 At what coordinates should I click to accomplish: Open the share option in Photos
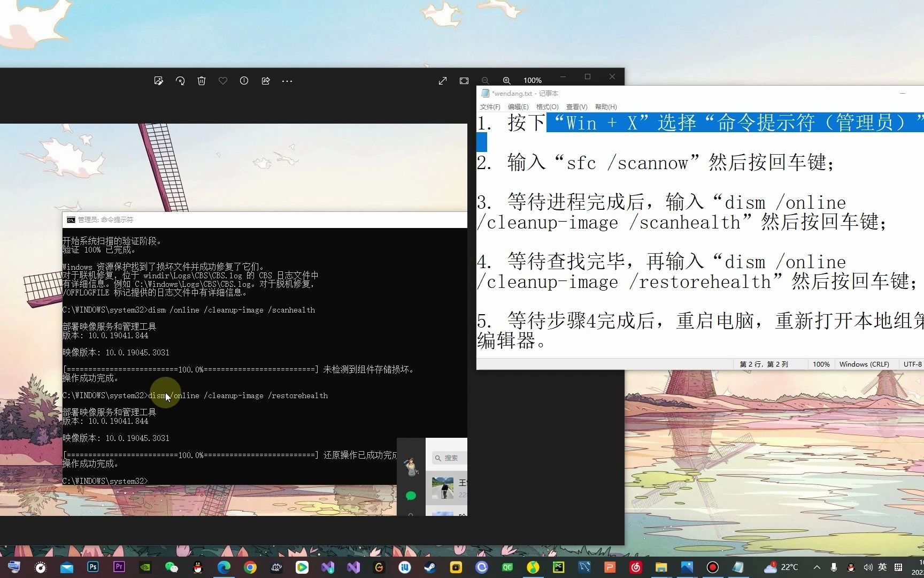266,81
